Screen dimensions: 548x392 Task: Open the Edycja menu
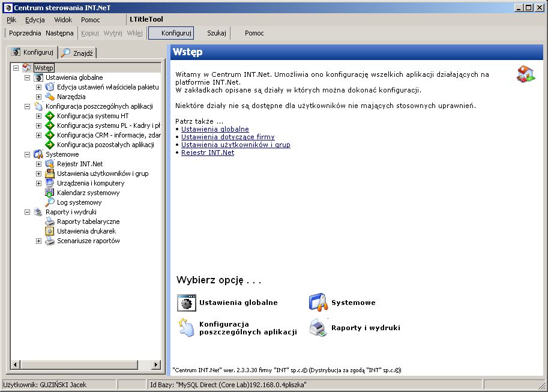pyautogui.click(x=35, y=20)
